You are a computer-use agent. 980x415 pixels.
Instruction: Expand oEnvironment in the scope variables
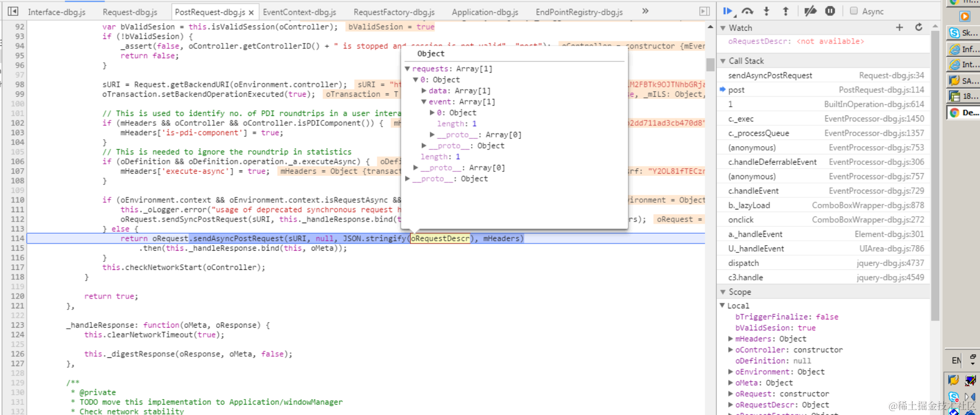(731, 372)
